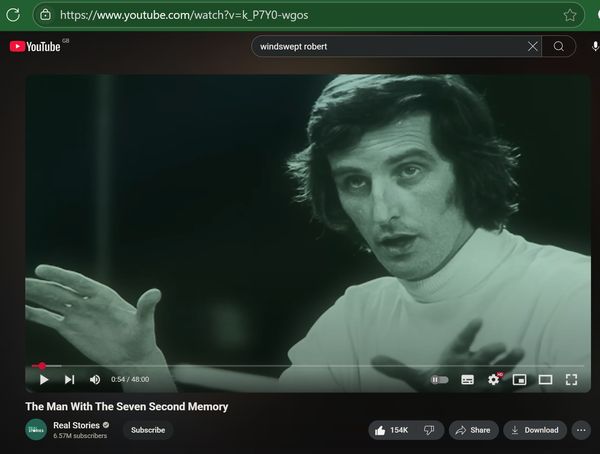Click the 6.57M subscribers text
Screen dimensions: 600x454
[80, 436]
